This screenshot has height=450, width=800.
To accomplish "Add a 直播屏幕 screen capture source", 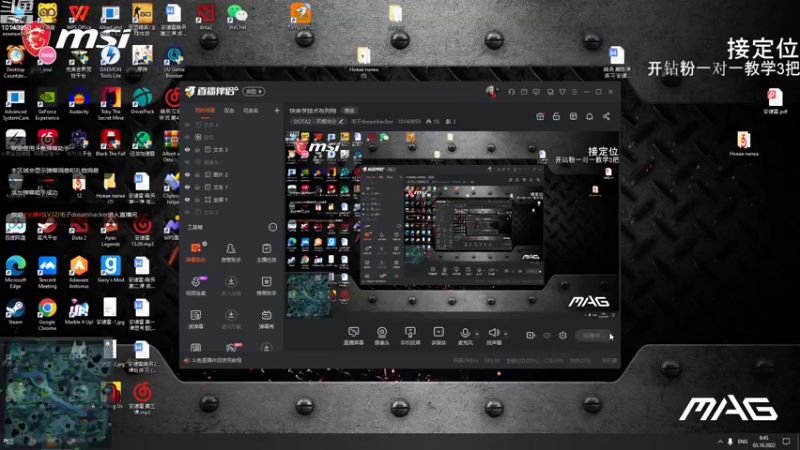I will [354, 336].
